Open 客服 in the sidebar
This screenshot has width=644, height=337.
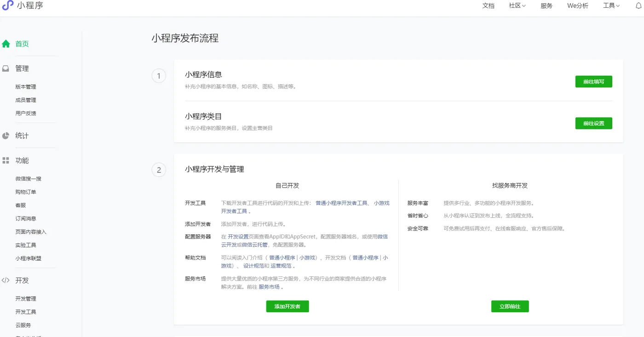(21, 205)
